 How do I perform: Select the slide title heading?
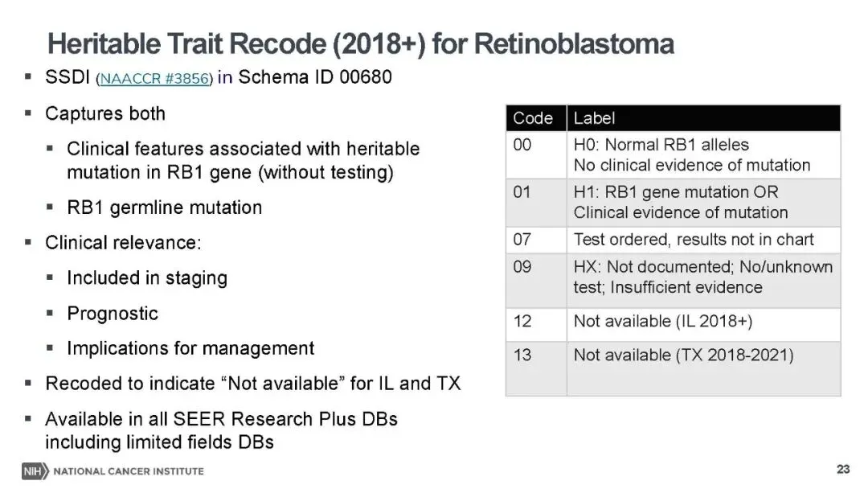click(360, 43)
